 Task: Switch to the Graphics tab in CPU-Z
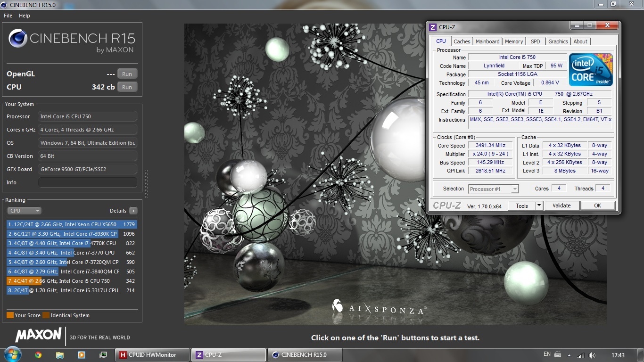558,41
